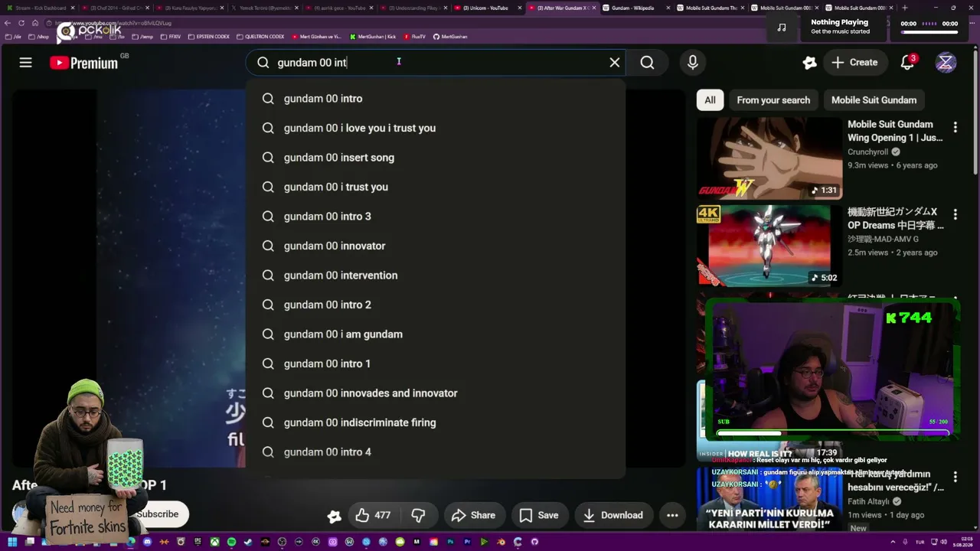
Task: Open the account avatar menu
Action: 946,63
